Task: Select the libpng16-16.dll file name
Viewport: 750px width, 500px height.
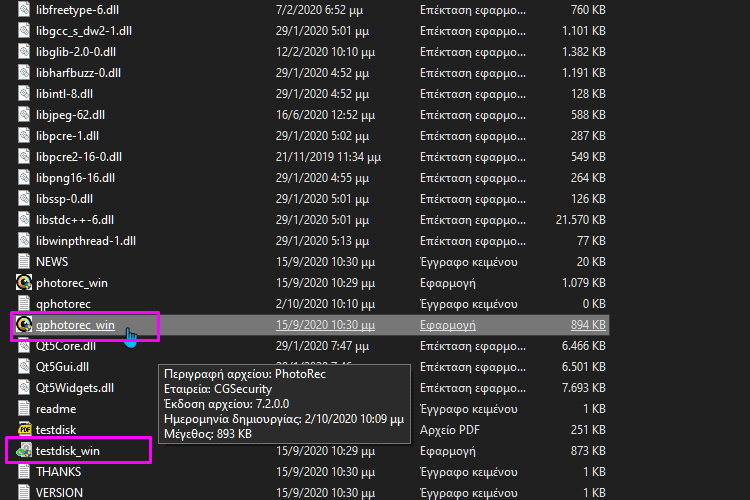Action: pyautogui.click(x=76, y=178)
